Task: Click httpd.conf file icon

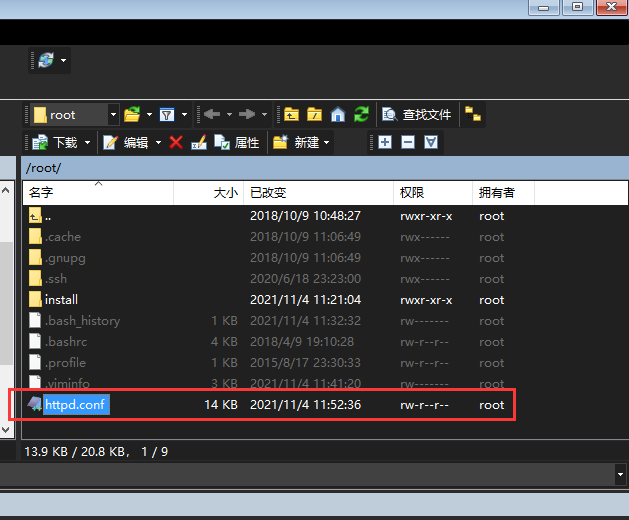Action: 35,404
